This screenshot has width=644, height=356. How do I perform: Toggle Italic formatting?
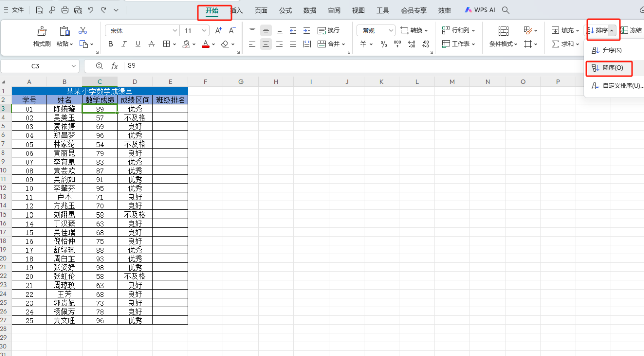[x=124, y=44]
